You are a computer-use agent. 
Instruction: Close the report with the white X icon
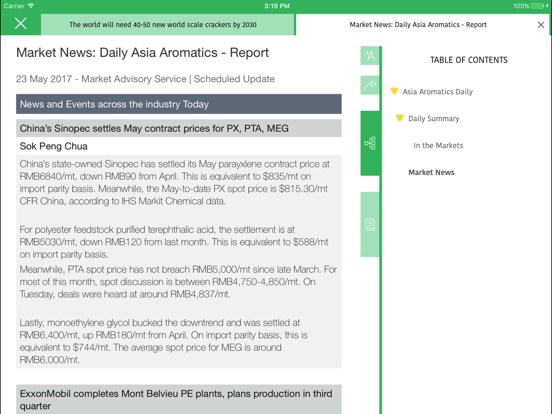pyautogui.click(x=20, y=24)
